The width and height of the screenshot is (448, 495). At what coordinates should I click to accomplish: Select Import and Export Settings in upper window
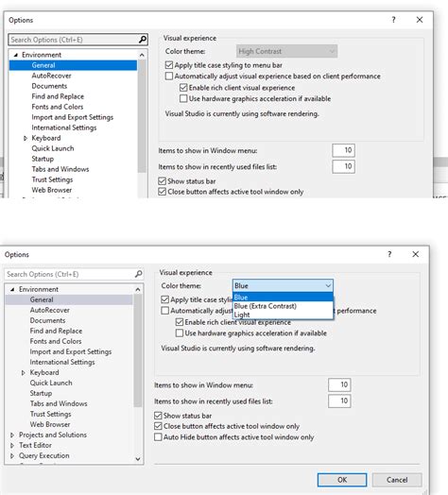tap(73, 117)
